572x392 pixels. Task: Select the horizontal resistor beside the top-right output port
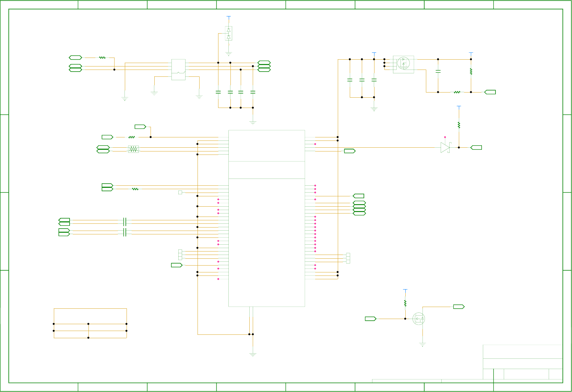tap(457, 92)
